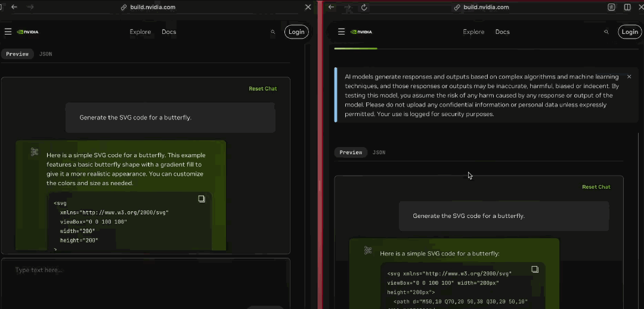Click the green progress bar in the right window
This screenshot has height=309, width=644.
coord(355,49)
